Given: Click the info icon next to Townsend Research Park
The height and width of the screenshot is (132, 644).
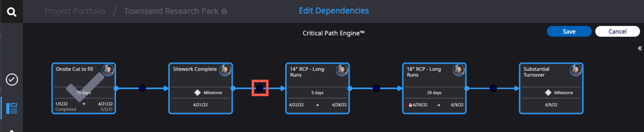Looking at the screenshot, I should pyautogui.click(x=224, y=11).
